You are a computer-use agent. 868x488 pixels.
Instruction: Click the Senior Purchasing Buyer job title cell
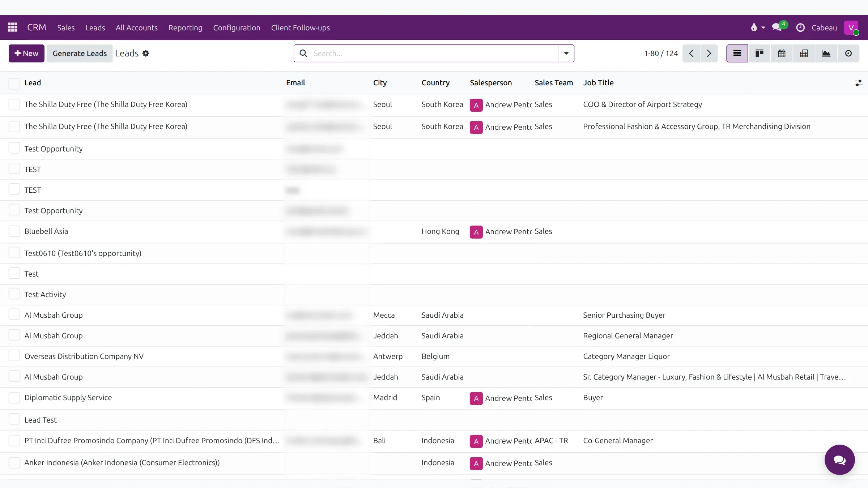(x=624, y=315)
